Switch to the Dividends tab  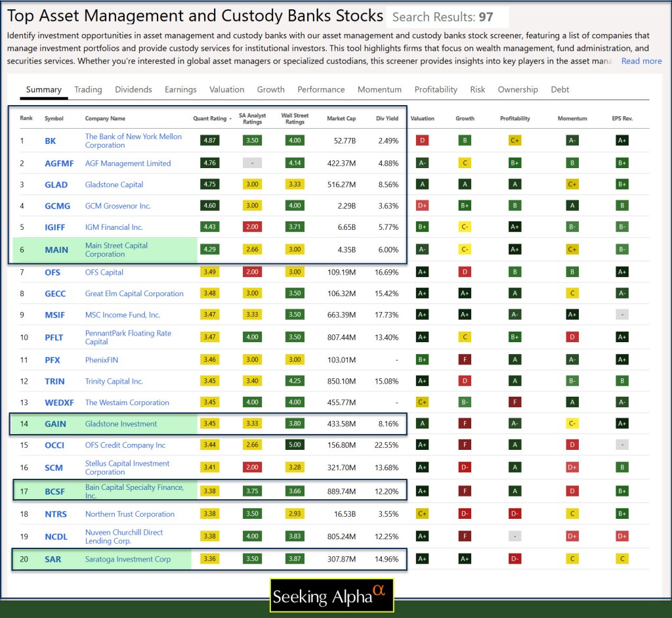coord(133,89)
